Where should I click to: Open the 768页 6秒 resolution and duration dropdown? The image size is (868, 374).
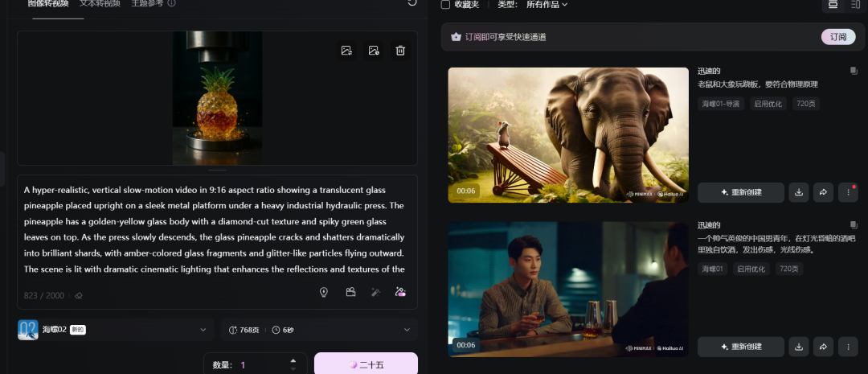[319, 330]
